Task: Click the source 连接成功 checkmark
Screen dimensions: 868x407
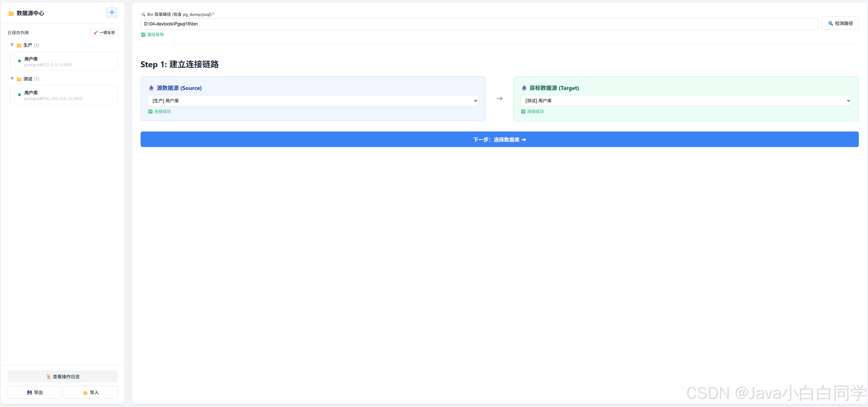Action: (150, 112)
